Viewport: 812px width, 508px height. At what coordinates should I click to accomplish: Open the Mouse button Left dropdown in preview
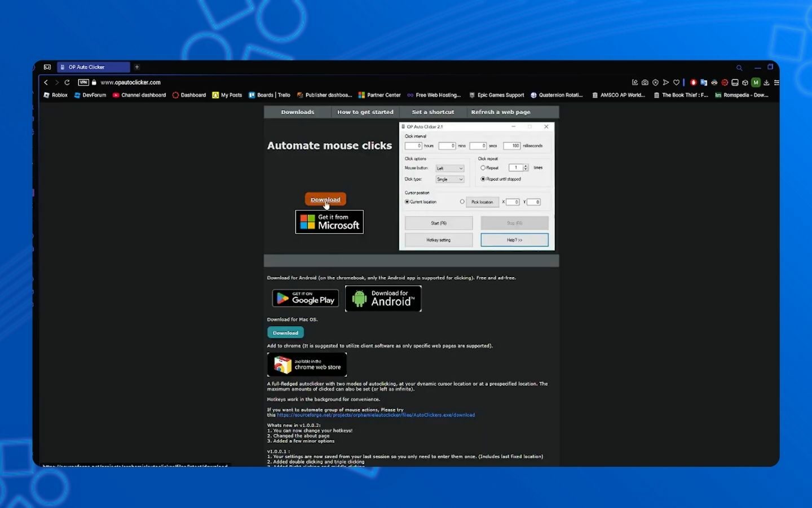click(449, 168)
